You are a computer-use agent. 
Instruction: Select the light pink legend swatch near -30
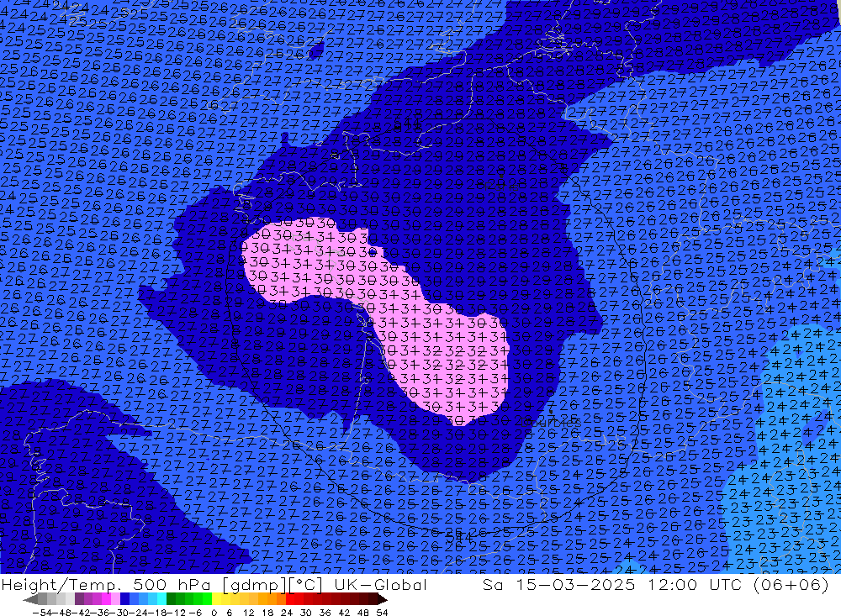pyautogui.click(x=115, y=599)
